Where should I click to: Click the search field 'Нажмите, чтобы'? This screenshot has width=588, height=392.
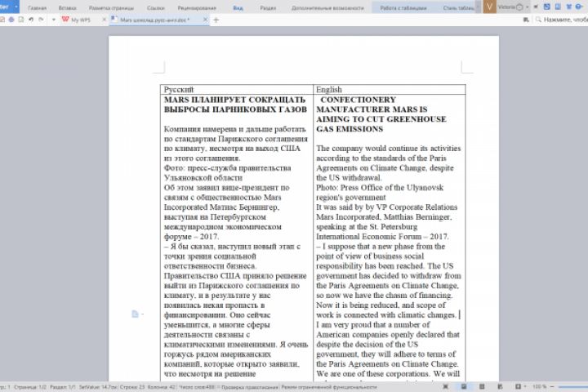[x=565, y=20]
